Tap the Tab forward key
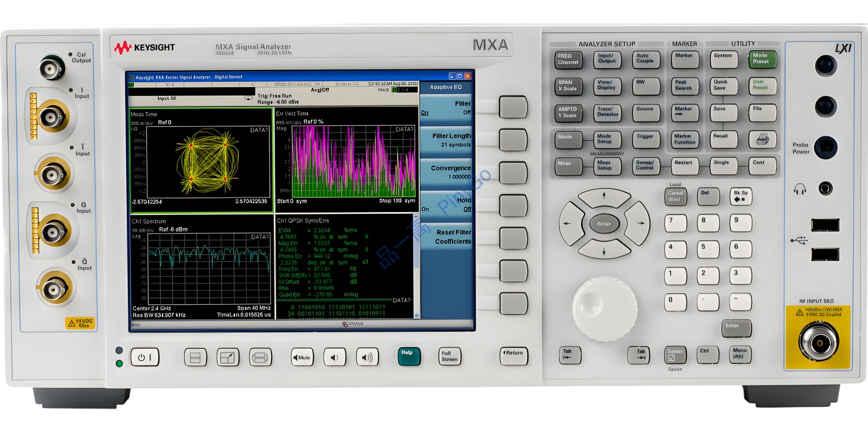 coord(638,355)
